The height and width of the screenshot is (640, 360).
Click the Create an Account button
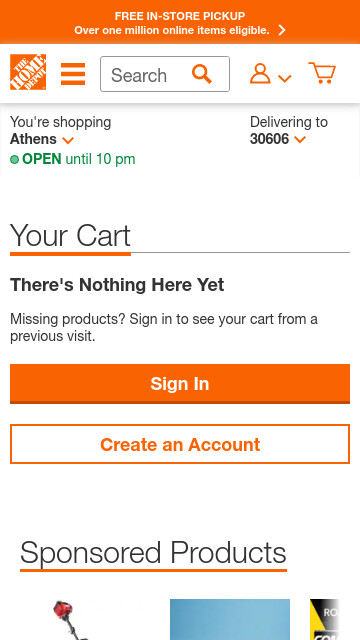coord(180,444)
